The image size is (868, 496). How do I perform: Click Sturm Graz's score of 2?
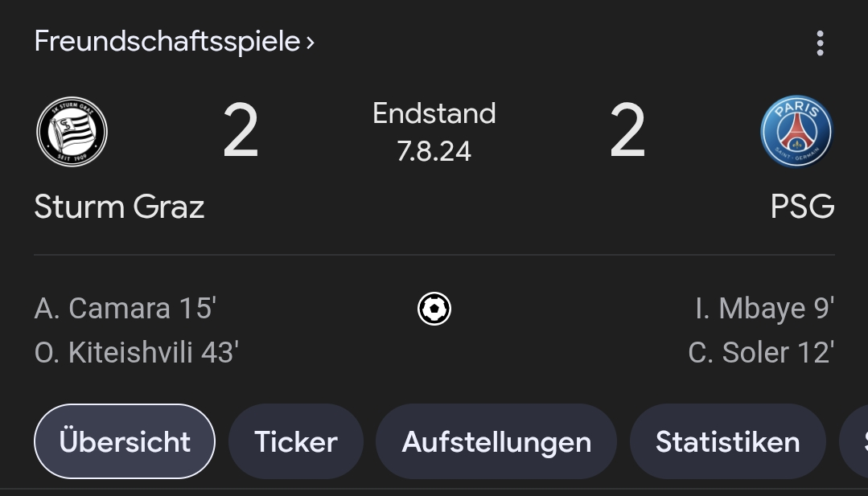[x=241, y=130]
